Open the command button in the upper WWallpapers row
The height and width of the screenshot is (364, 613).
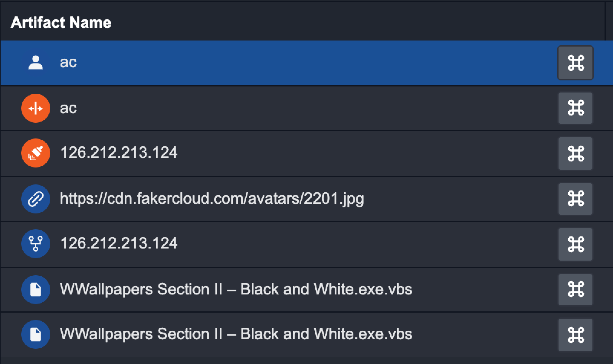[575, 289]
